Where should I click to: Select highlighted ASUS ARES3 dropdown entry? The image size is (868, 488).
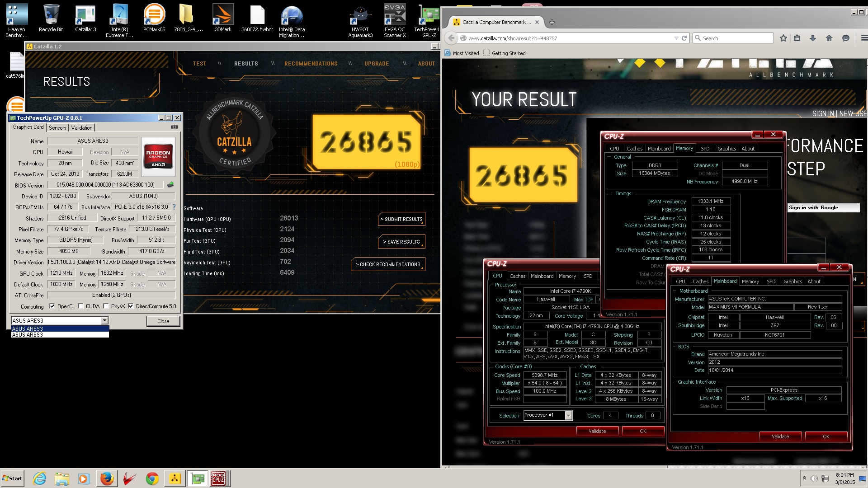60,328
